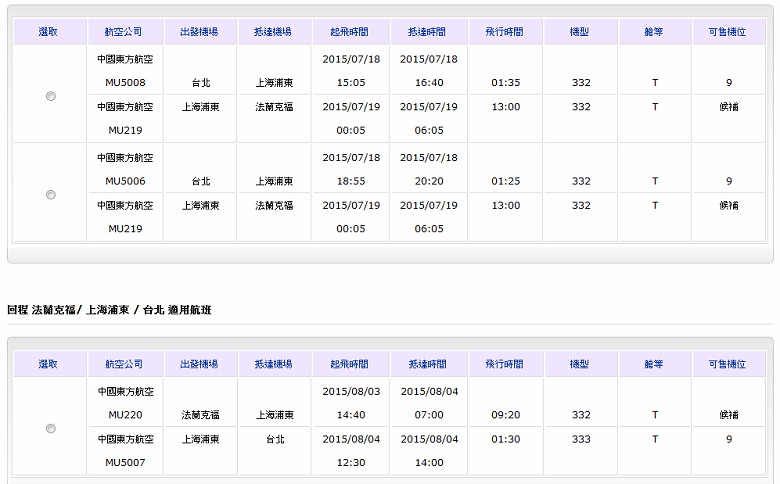Click the arrival time 14:00

coord(429,463)
